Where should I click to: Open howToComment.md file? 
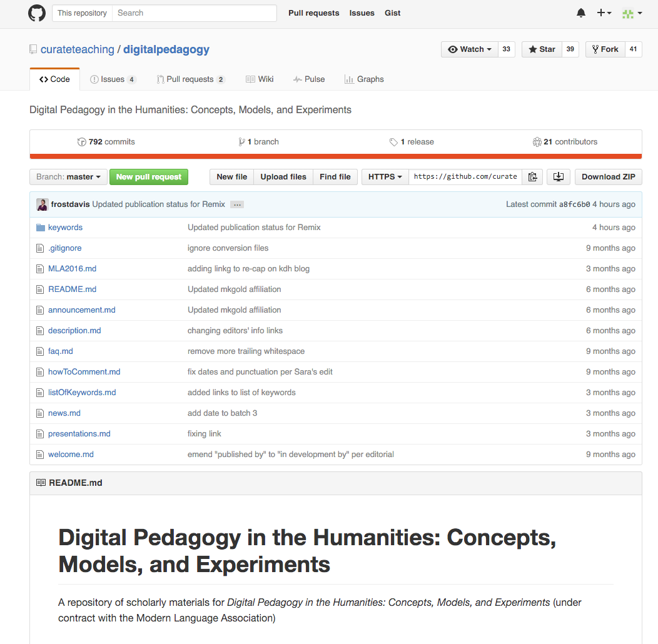tap(84, 372)
